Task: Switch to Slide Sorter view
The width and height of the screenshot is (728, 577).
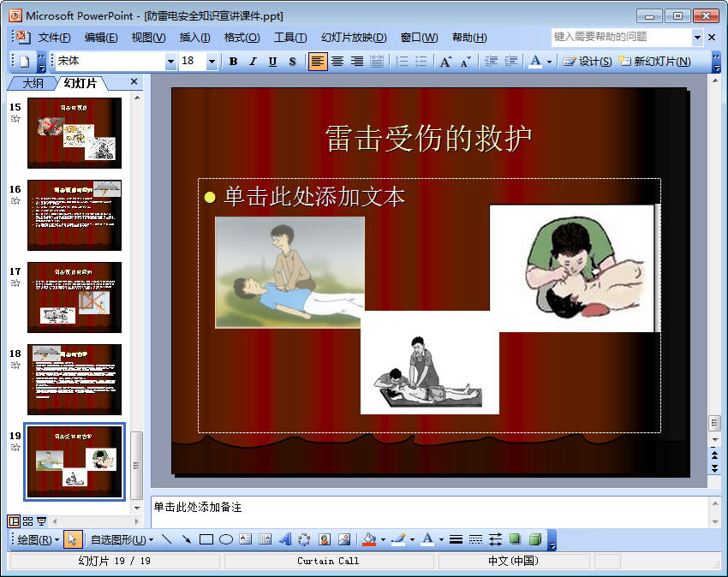Action: pyautogui.click(x=28, y=521)
